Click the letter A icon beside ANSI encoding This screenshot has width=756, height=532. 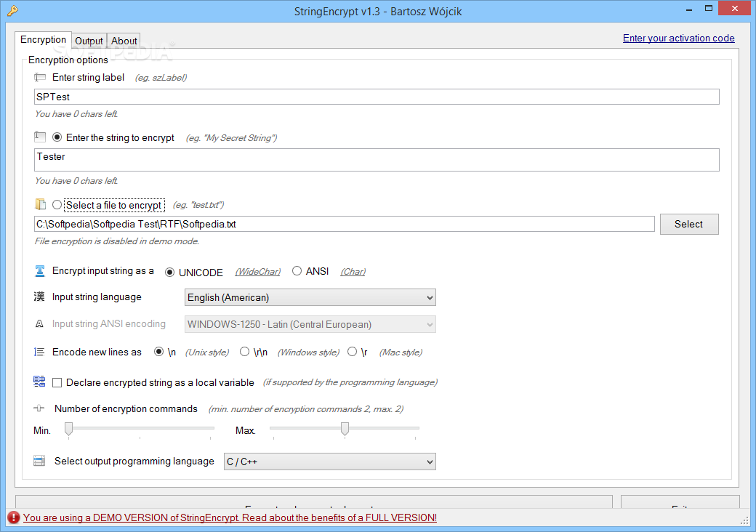coord(39,324)
